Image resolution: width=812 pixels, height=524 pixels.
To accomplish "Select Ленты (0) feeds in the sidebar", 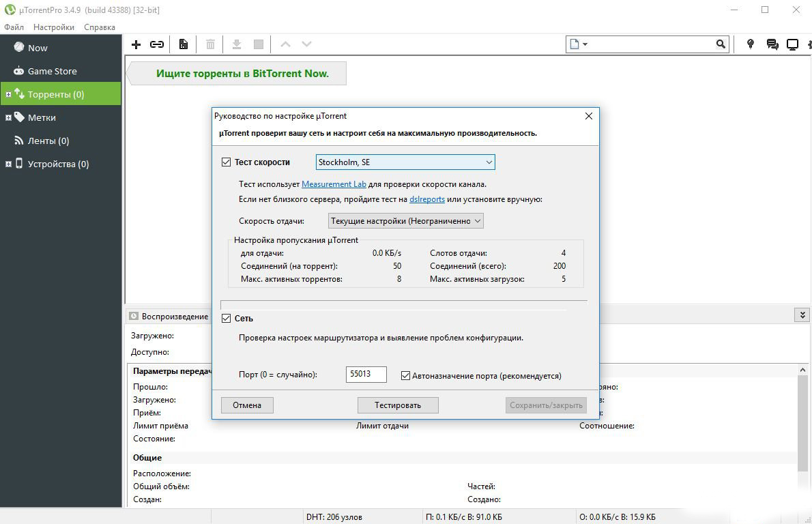I will pos(61,141).
